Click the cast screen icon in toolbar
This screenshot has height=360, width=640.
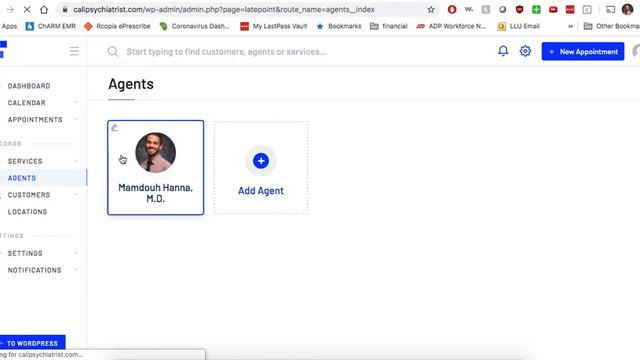(610, 9)
